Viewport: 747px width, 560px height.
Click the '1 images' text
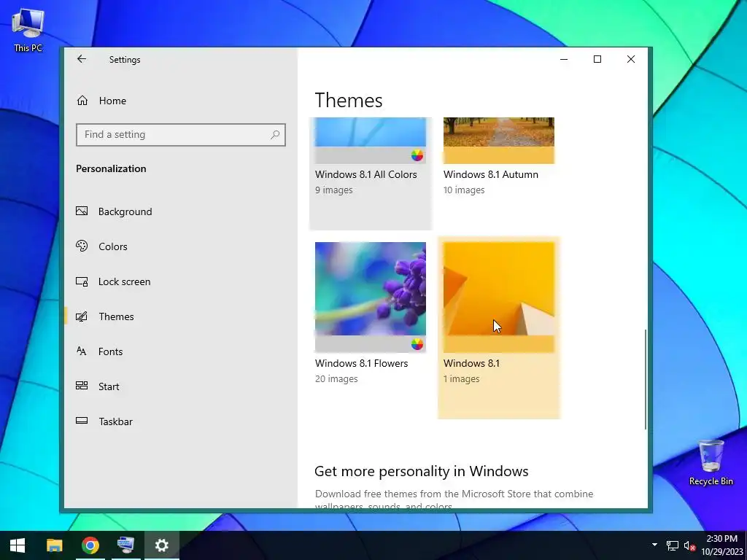[462, 379]
